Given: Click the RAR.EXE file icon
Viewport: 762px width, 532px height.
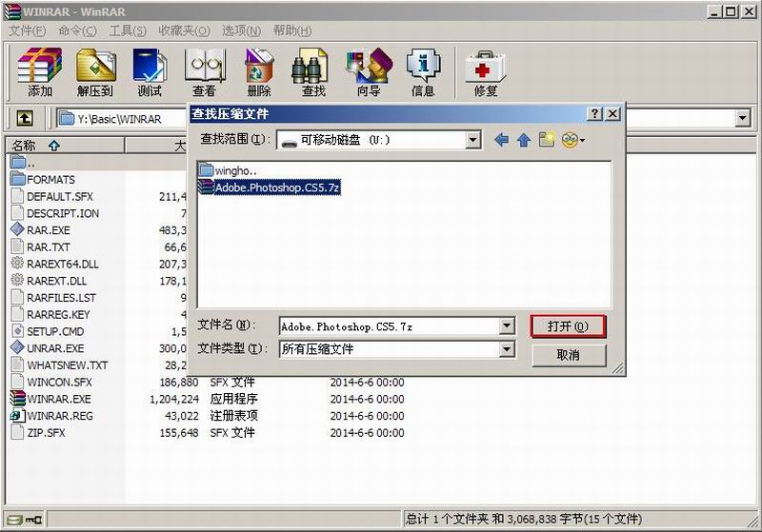Looking at the screenshot, I should point(17,229).
